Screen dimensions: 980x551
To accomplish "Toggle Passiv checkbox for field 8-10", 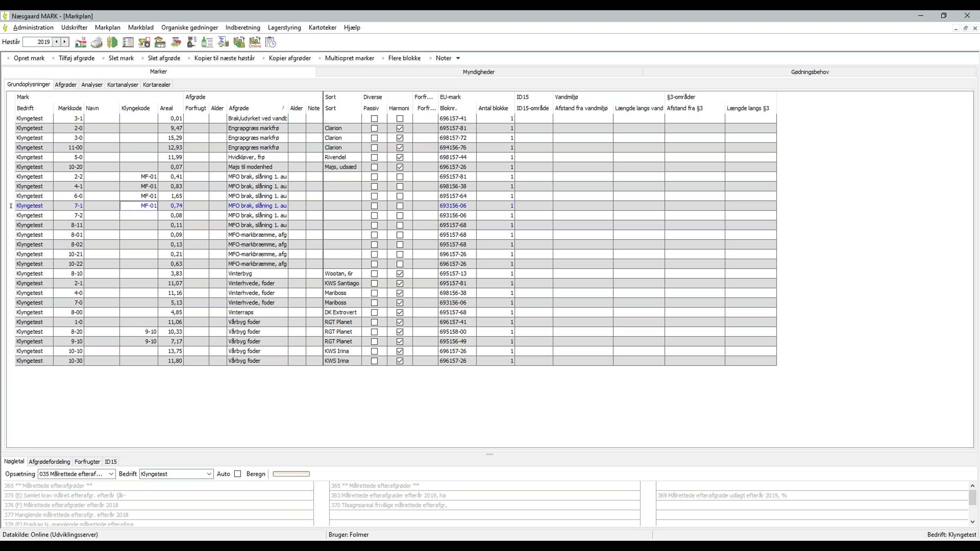I will point(374,273).
